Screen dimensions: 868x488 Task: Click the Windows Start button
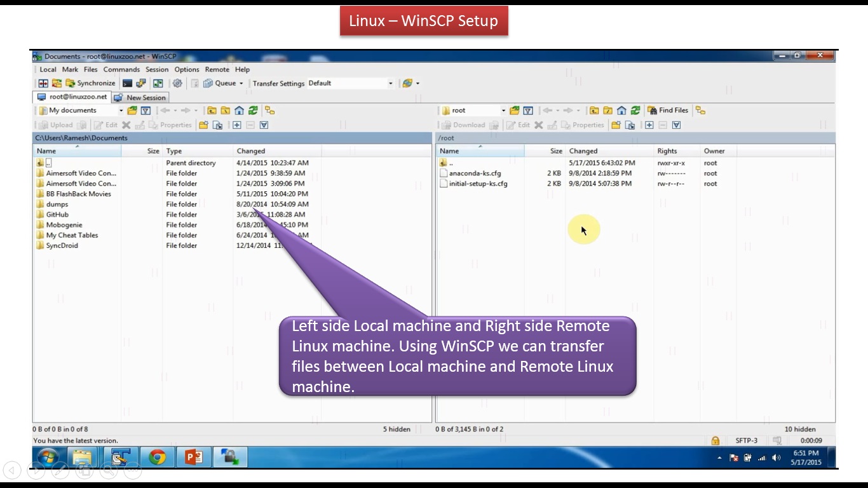pos(47,457)
